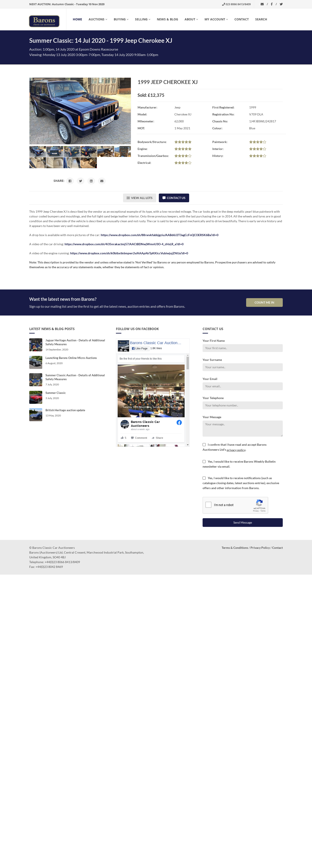The width and height of the screenshot is (312, 868).
Task: Click the Like Page button in Facebook widget
Action: pos(140,349)
